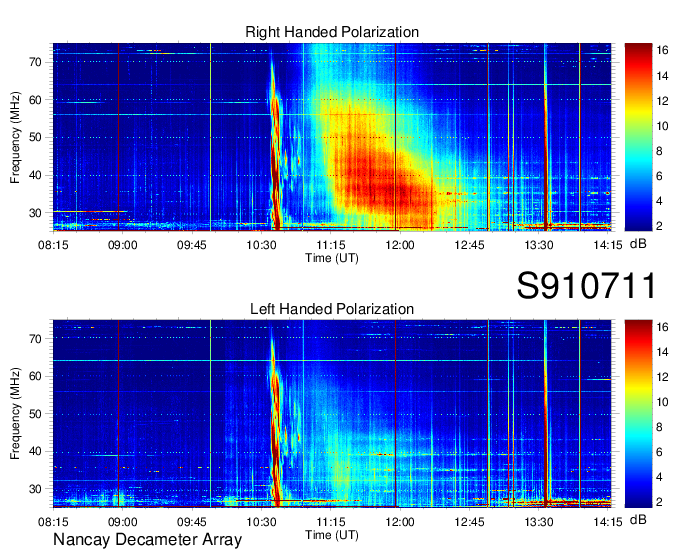Click the "60" frequency tick of Right Handed plot

coord(36,100)
